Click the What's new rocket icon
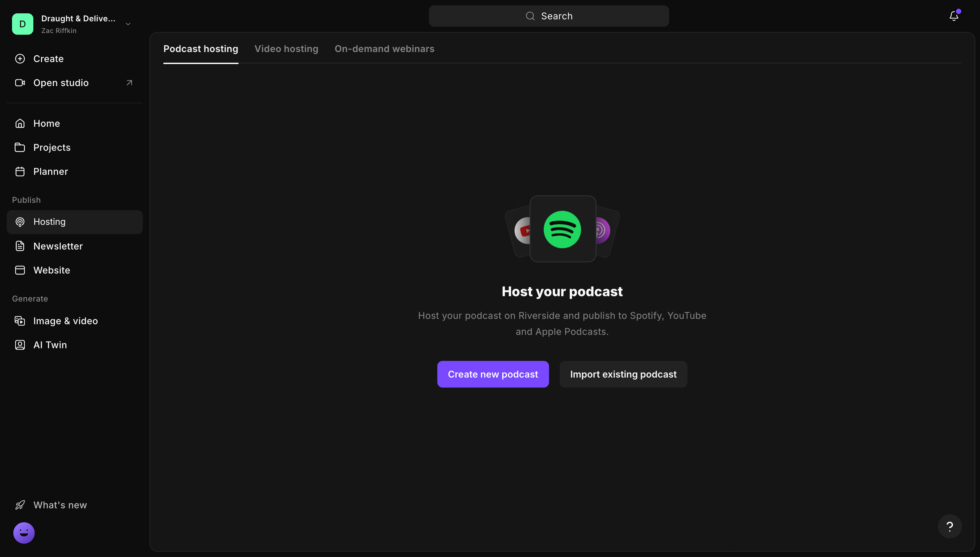 click(20, 505)
